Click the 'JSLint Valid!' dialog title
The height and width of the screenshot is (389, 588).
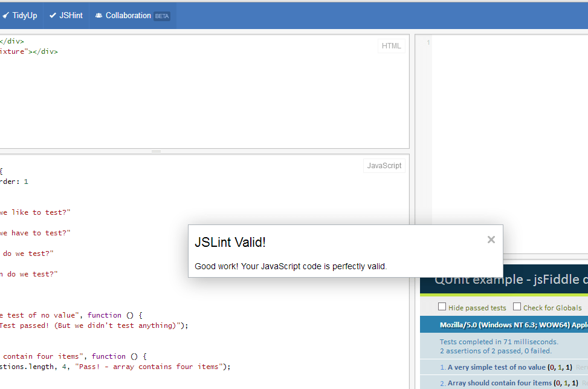pyautogui.click(x=230, y=242)
